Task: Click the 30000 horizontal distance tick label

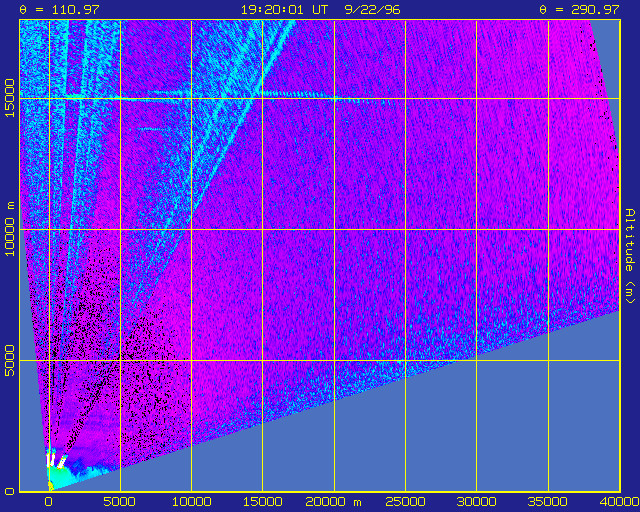Action: point(476,502)
